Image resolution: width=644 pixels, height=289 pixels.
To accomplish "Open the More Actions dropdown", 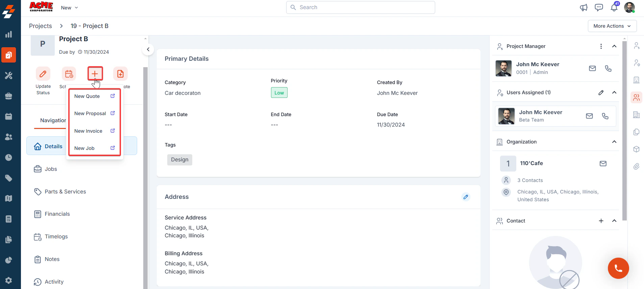I will [612, 26].
